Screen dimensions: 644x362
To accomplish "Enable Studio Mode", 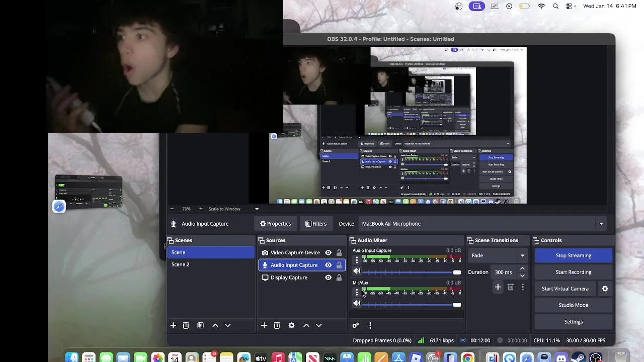I will coord(574,305).
